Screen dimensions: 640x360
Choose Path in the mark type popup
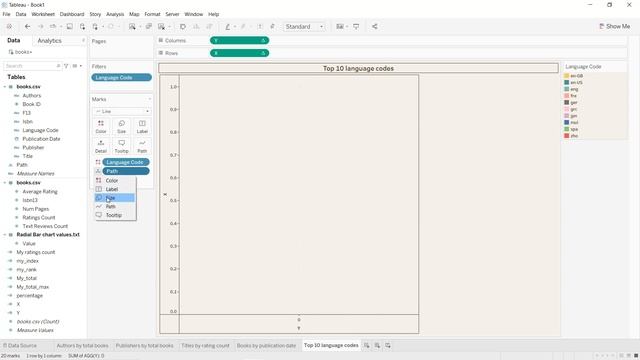pyautogui.click(x=115, y=207)
